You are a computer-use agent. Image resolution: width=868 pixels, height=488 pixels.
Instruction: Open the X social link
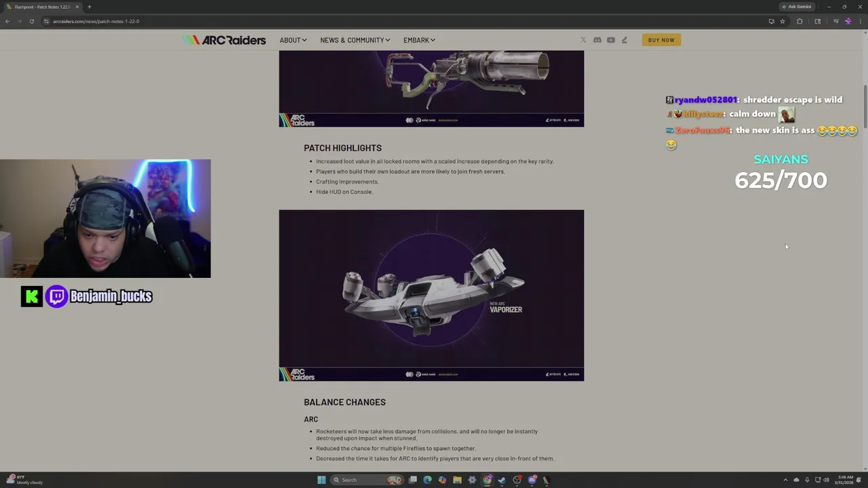coord(583,40)
